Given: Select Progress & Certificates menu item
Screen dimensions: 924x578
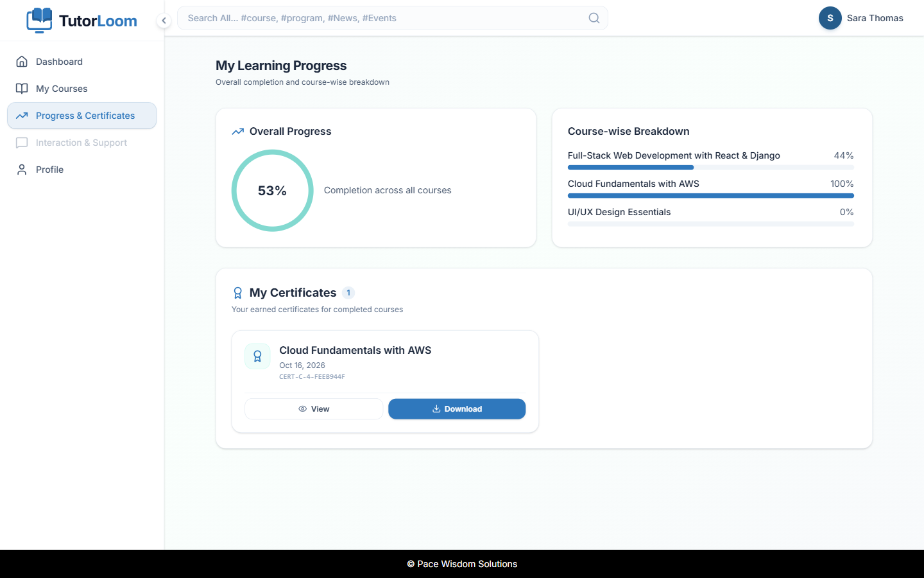Looking at the screenshot, I should (82, 116).
